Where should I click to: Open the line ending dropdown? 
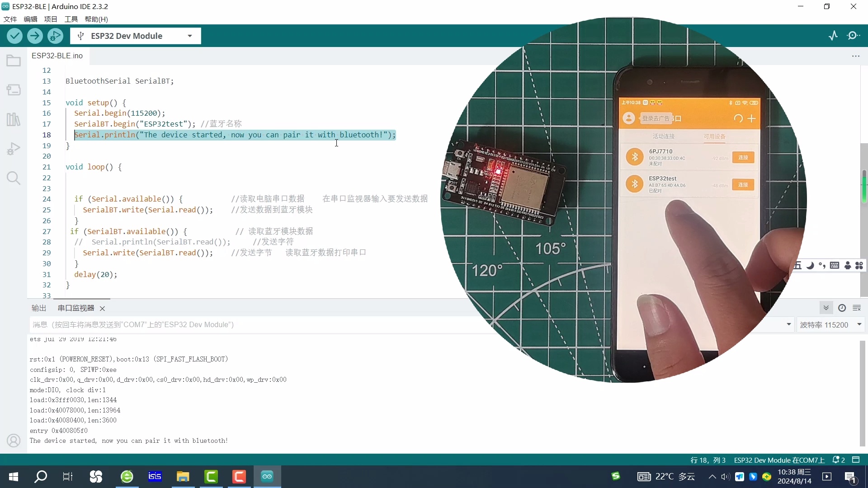(x=788, y=324)
